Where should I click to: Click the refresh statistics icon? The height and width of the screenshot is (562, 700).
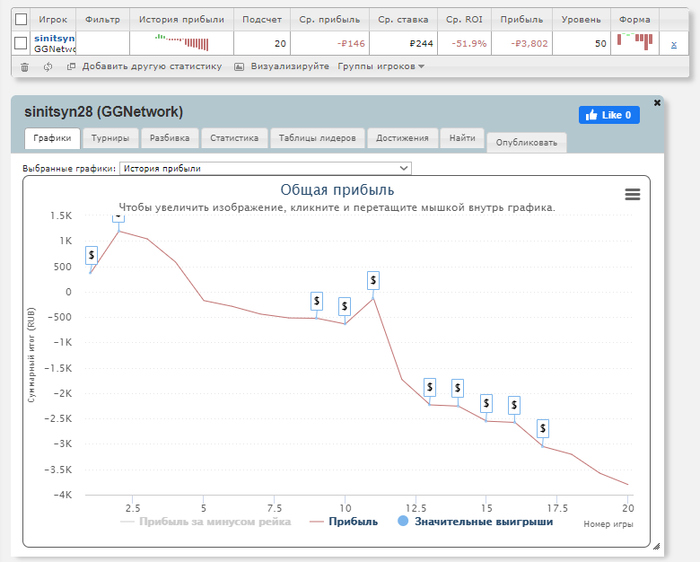point(48,67)
